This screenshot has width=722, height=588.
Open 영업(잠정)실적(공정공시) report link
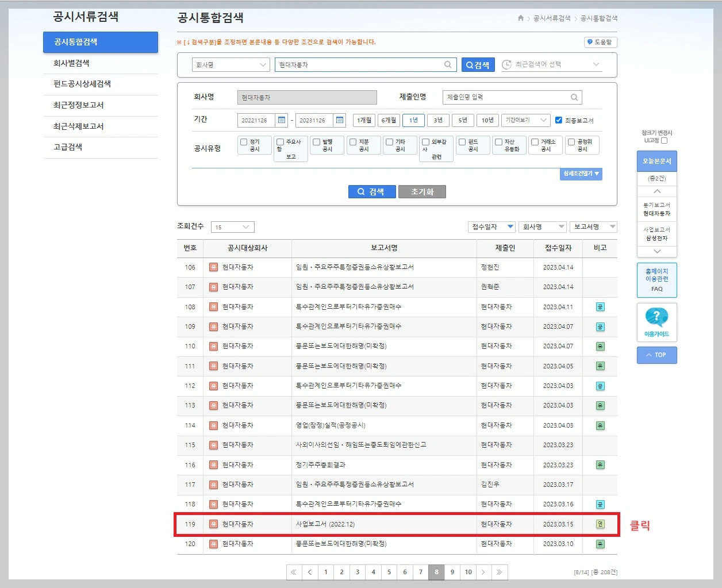(331, 425)
